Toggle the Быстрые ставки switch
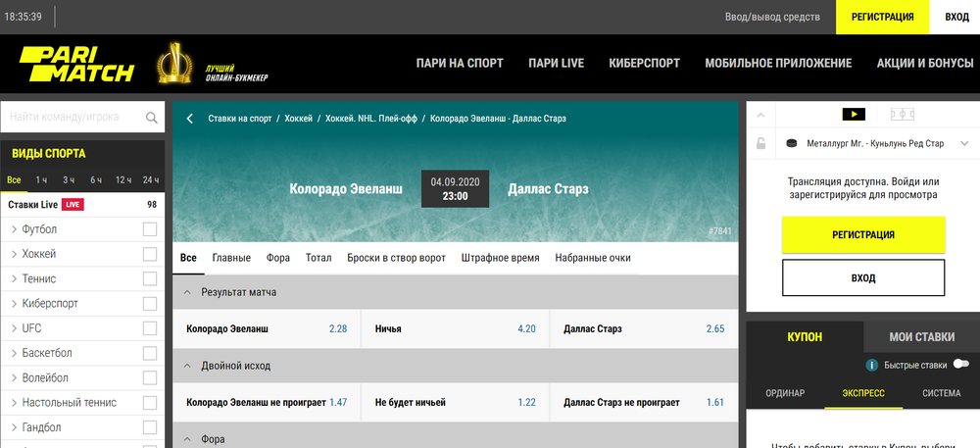 (959, 365)
